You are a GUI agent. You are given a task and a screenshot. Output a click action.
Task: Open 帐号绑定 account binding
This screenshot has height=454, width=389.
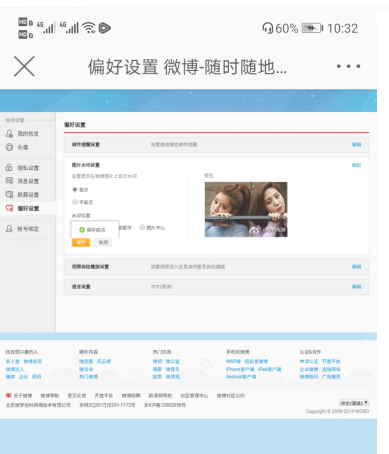[28, 229]
